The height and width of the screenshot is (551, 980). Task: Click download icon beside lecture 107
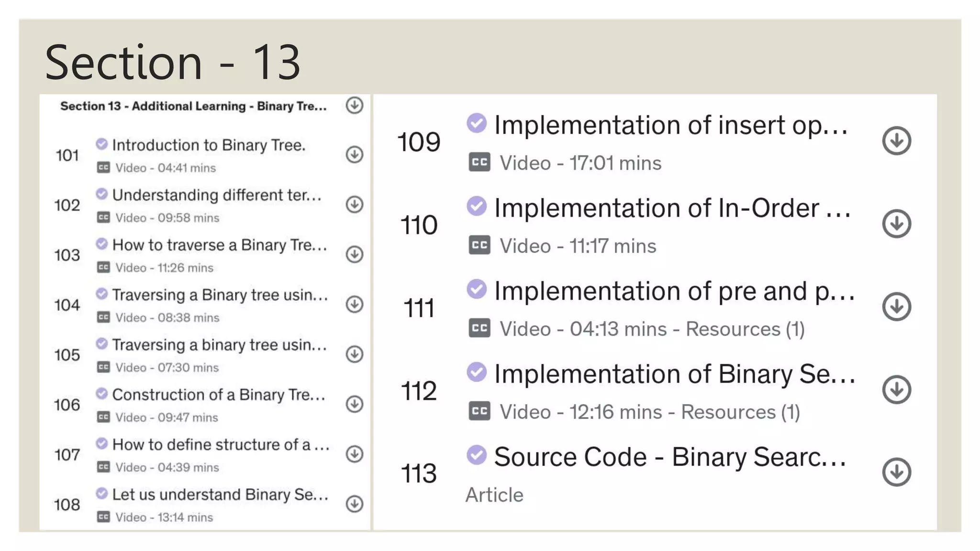pyautogui.click(x=354, y=454)
